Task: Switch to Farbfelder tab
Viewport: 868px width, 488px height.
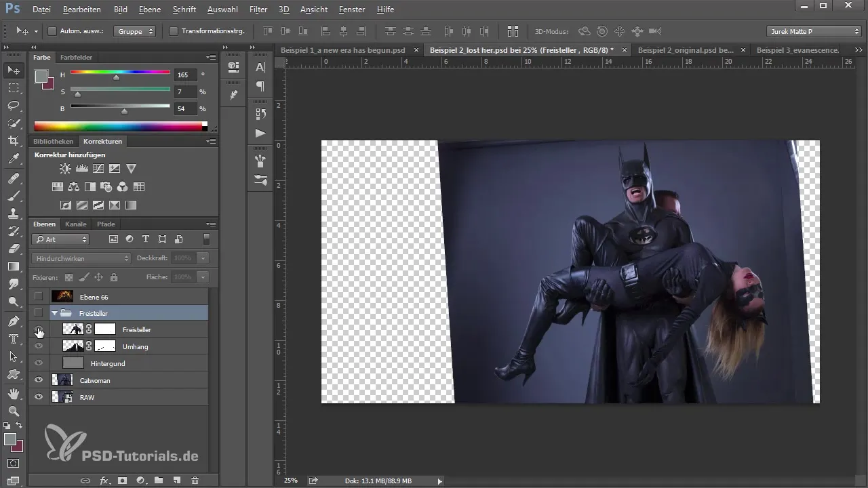Action: point(76,58)
